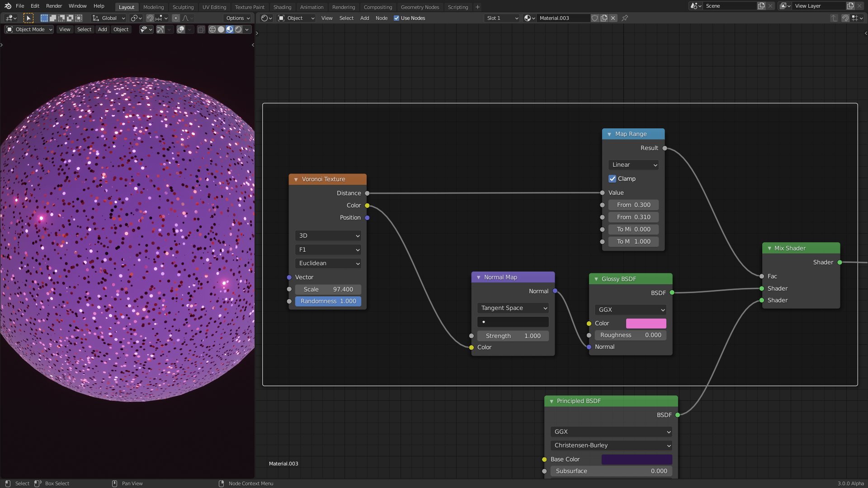Enable Rendered viewport shading
This screenshot has width=868, height=488.
coord(238,29)
